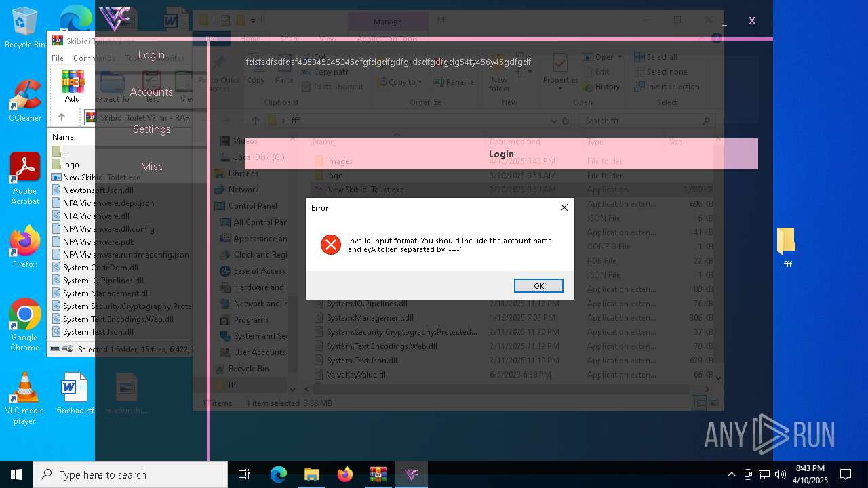Click Name column header in WinRAR
The height and width of the screenshot is (488, 868).
coord(63,137)
